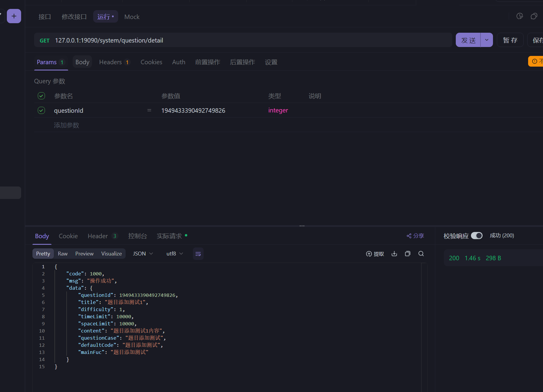Open the 成功 (200) response selector
The width and height of the screenshot is (543, 392).
point(502,236)
